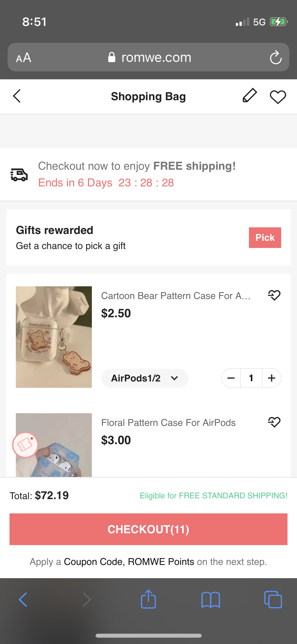Increase quantity with the plus stepper

click(x=271, y=378)
